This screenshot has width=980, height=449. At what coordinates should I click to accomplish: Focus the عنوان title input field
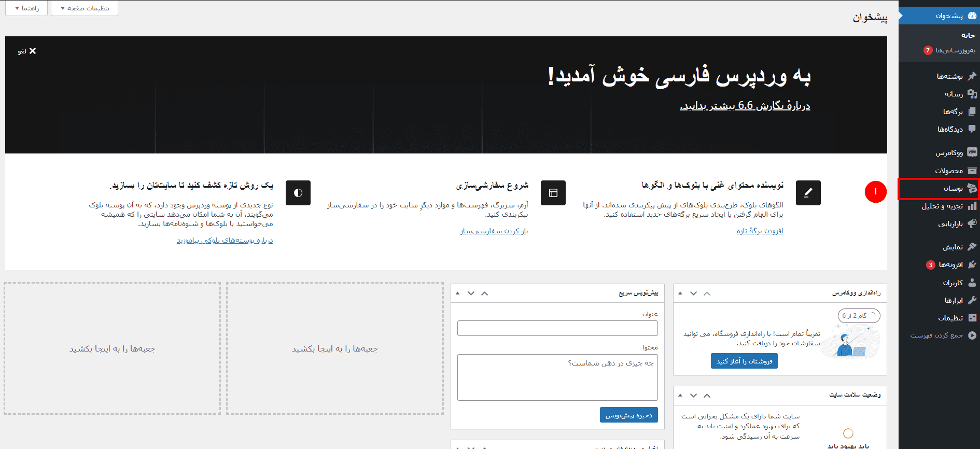point(557,328)
